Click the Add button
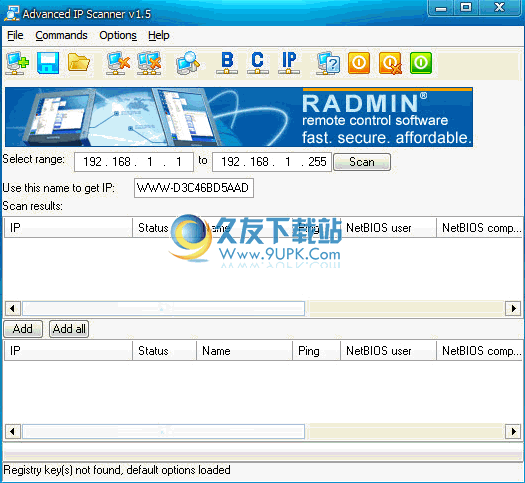 pyautogui.click(x=23, y=329)
